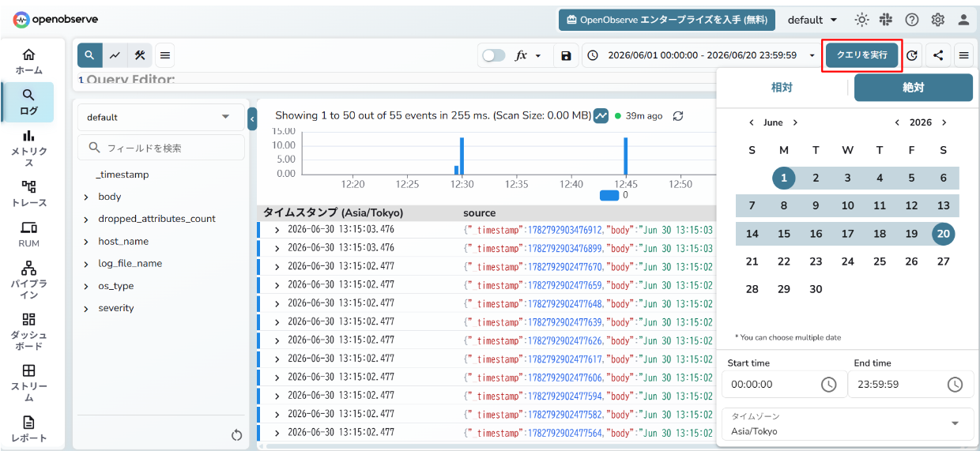Screen dimensions: 980x451
Task: Expand the host_name field
Action: (x=86, y=242)
